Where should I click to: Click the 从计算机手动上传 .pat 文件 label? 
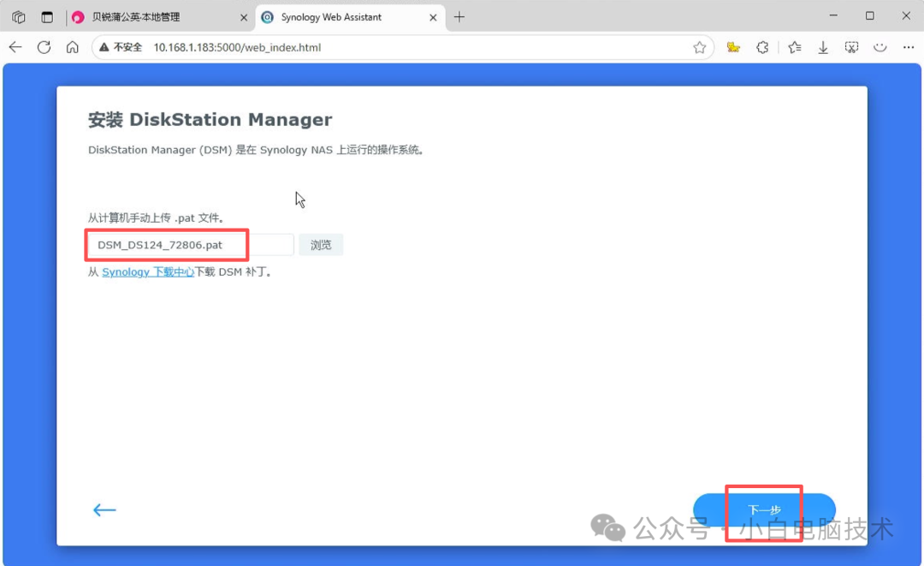point(156,218)
